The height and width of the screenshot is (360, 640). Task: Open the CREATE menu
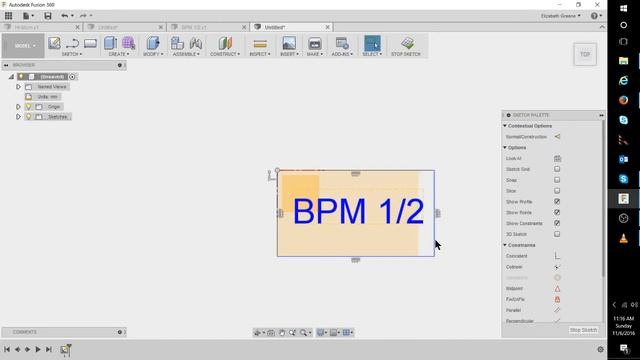point(119,54)
